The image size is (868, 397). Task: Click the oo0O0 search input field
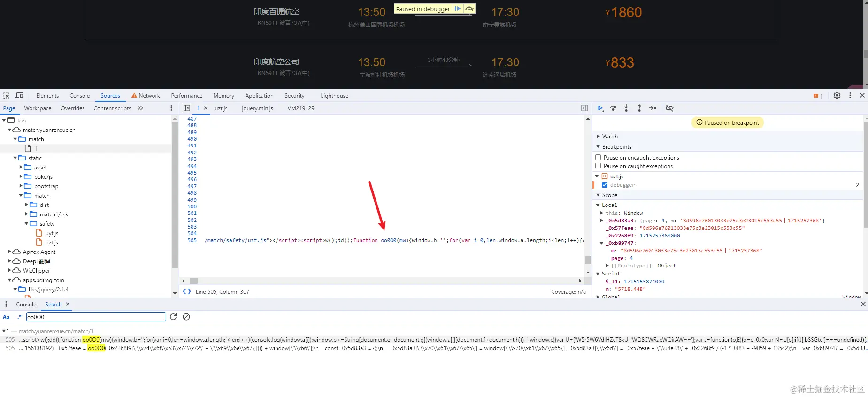96,317
